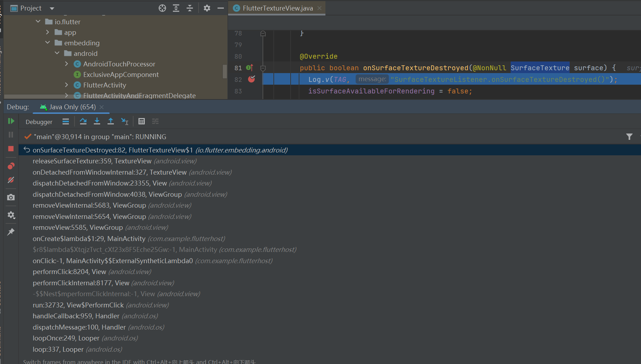Viewport: 641px width, 364px height.
Task: Stop the debug session
Action: point(11,149)
